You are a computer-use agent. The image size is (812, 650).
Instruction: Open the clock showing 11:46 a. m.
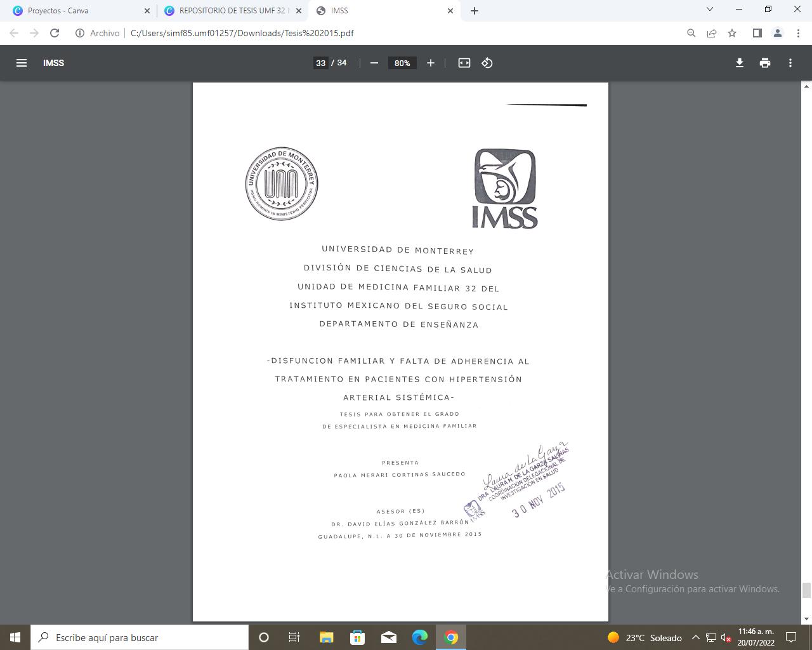tap(756, 637)
